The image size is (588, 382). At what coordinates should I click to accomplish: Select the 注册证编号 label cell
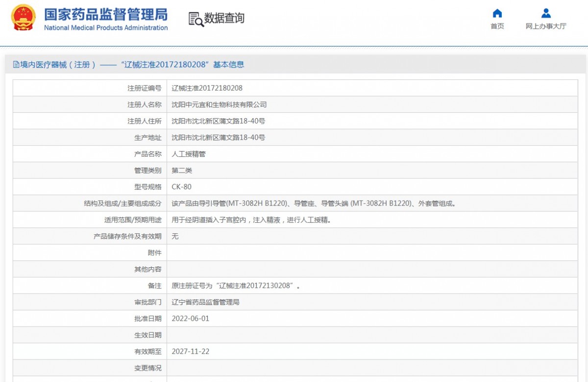coord(90,88)
